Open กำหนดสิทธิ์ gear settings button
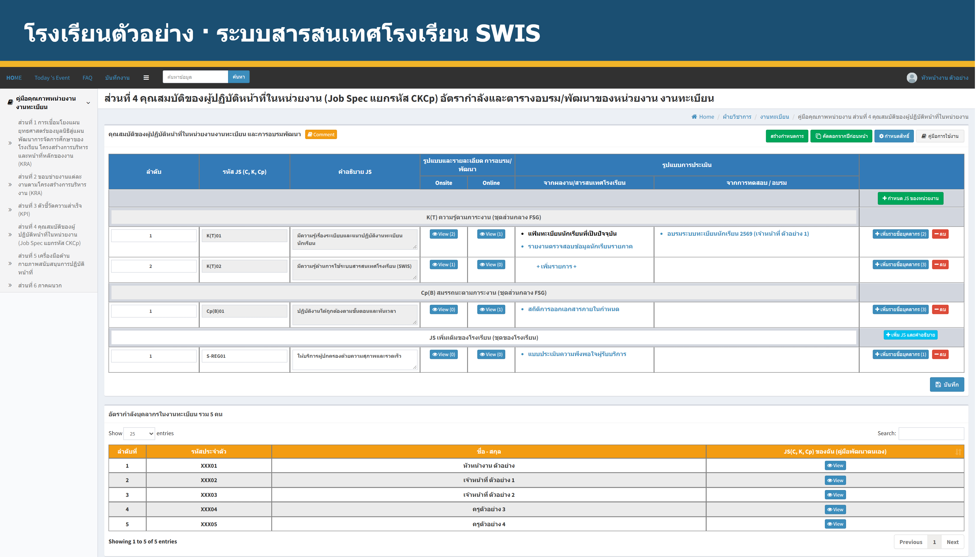Image resolution: width=980 pixels, height=557 pixels. pyautogui.click(x=894, y=136)
